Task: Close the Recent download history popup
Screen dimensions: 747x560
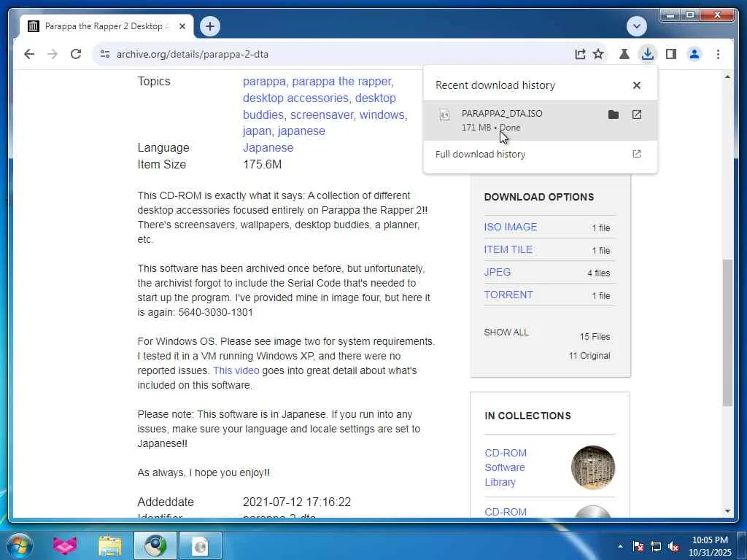Action: point(636,85)
